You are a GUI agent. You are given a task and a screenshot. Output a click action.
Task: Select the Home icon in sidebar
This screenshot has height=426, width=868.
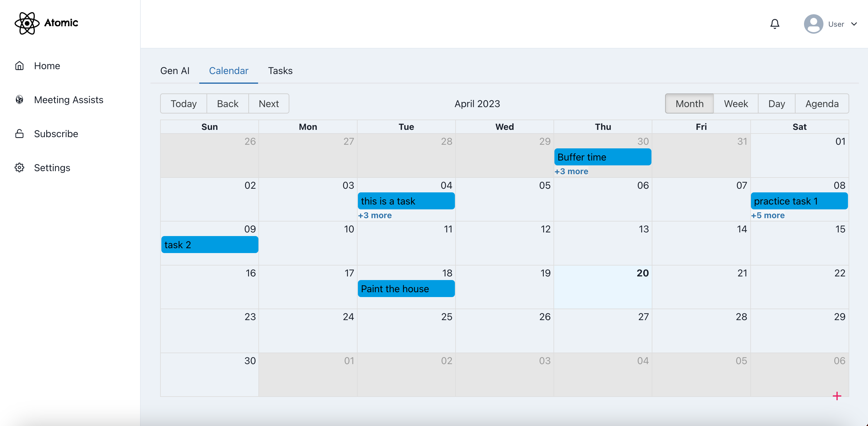coord(19,66)
